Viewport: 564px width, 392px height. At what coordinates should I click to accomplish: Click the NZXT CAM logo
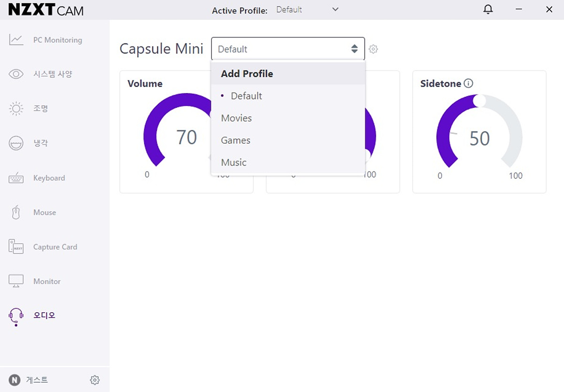[46, 10]
